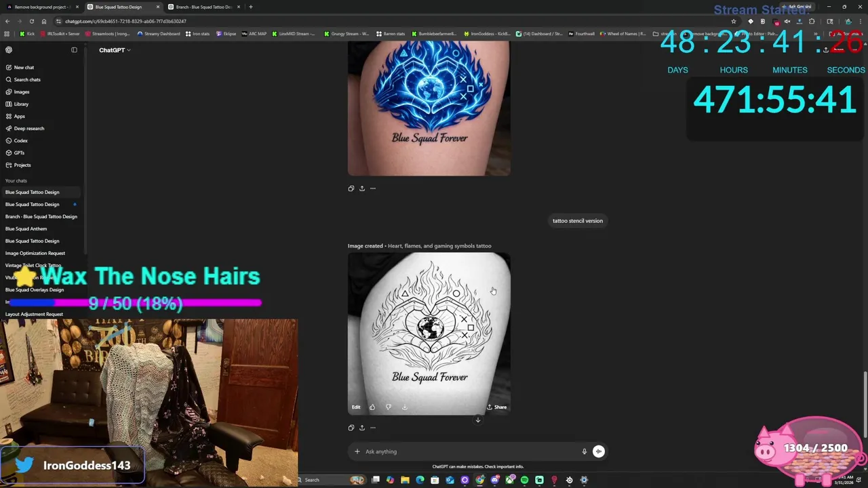Start voice mode with waveform button

pos(599,451)
